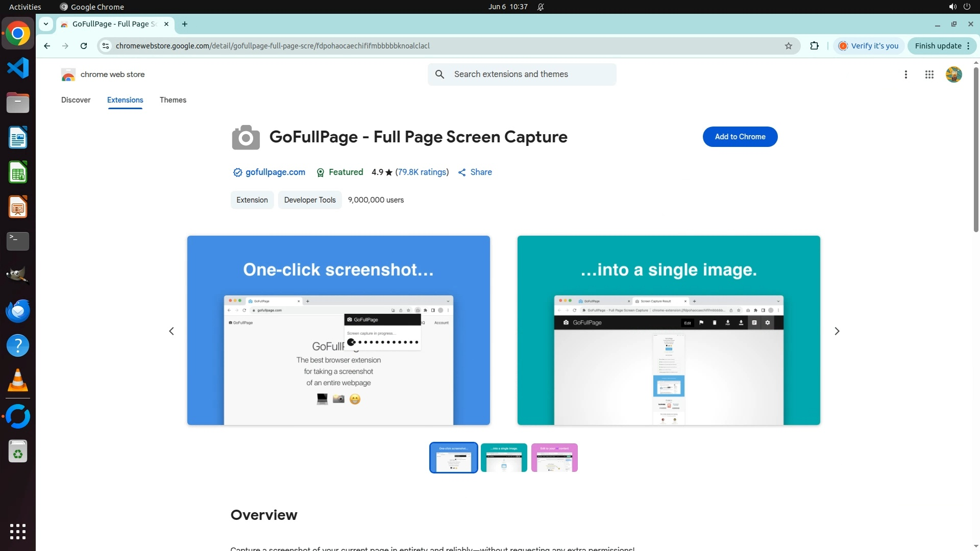Open the Google account avatar

click(x=953, y=74)
